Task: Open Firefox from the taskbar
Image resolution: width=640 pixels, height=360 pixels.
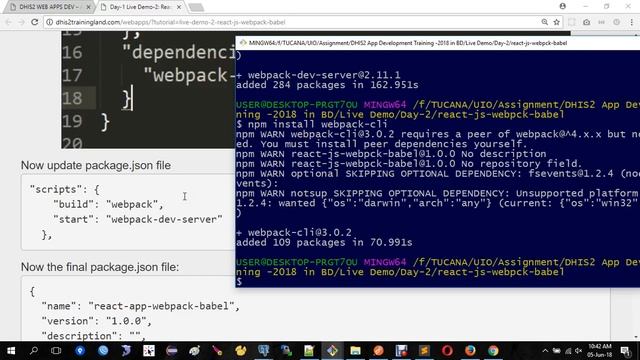Action: pyautogui.click(x=470, y=351)
